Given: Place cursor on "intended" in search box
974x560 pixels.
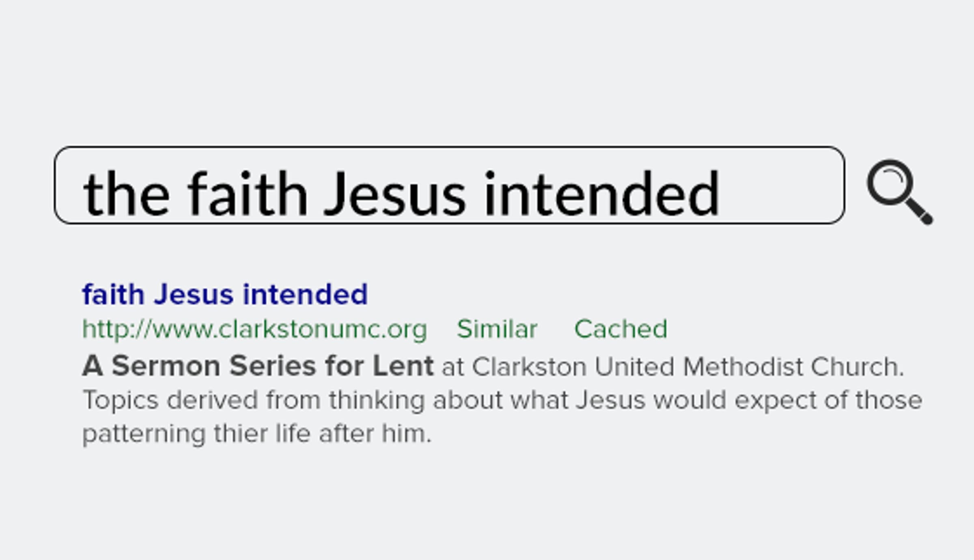Looking at the screenshot, I should pyautogui.click(x=601, y=194).
